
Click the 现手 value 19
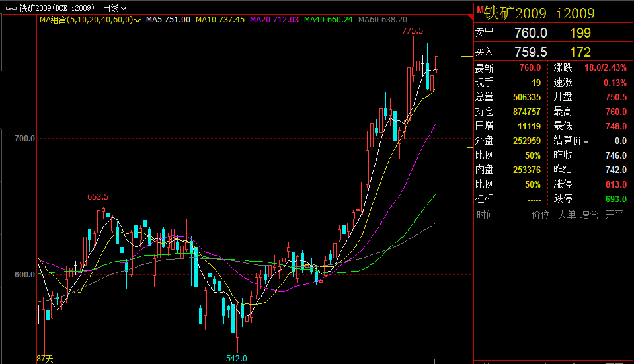(535, 83)
